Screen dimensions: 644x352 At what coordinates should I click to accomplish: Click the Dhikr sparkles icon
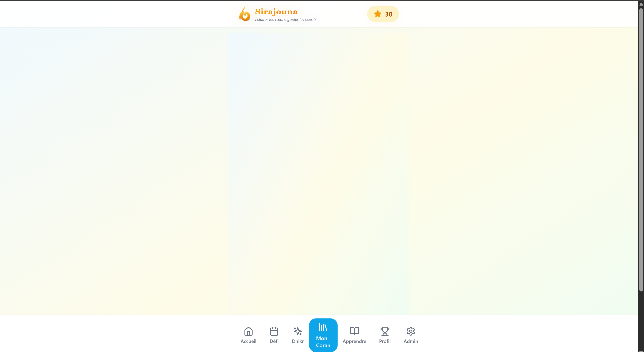tap(298, 331)
